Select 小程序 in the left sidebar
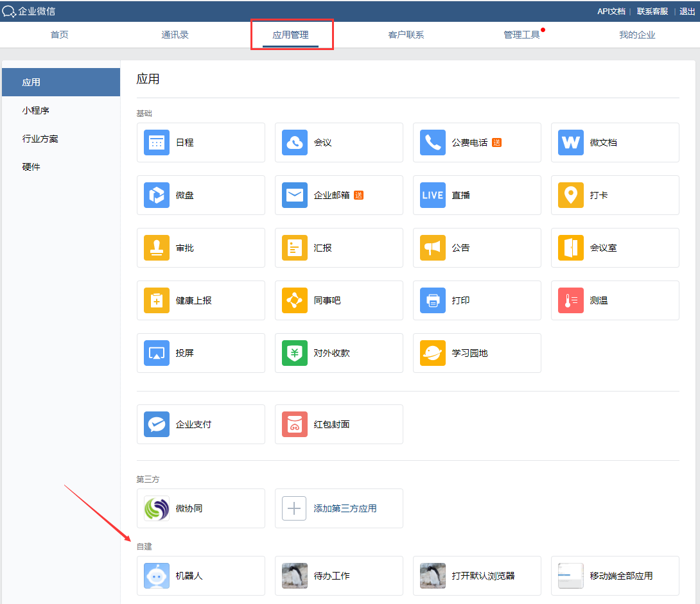700x604 pixels. pos(36,110)
